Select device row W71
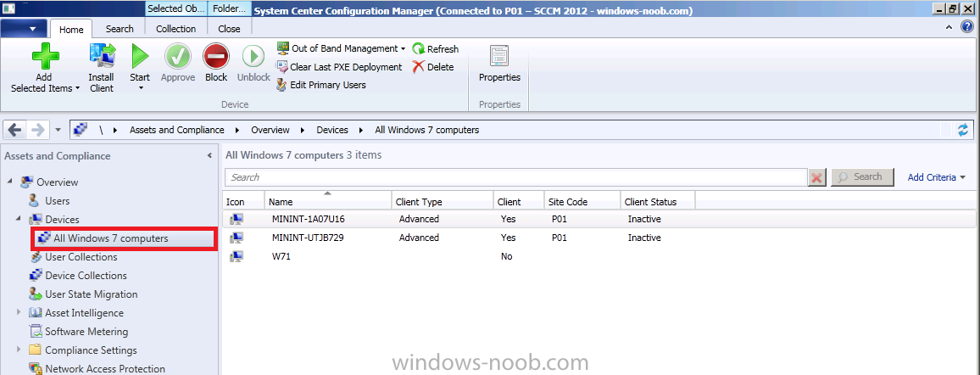Image resolution: width=980 pixels, height=375 pixels. click(x=599, y=256)
